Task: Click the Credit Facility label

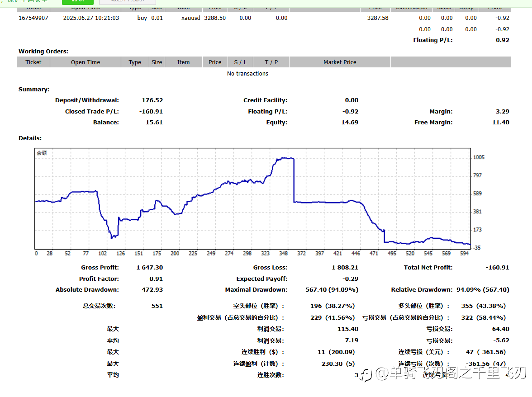Action: click(x=265, y=100)
